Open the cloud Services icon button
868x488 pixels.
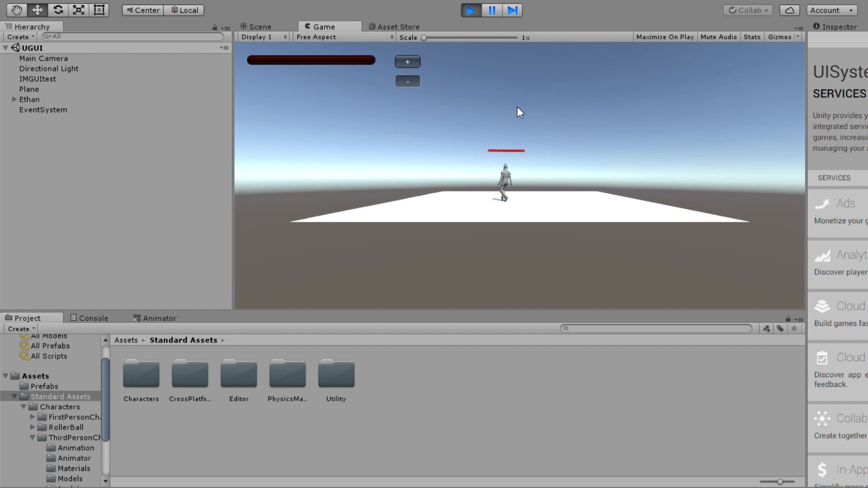[x=789, y=10]
